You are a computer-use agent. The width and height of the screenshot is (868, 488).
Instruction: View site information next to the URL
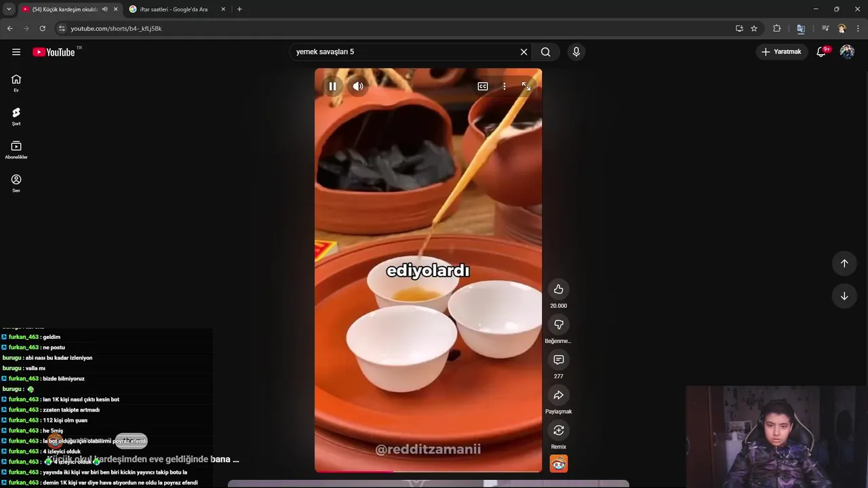pyautogui.click(x=62, y=28)
